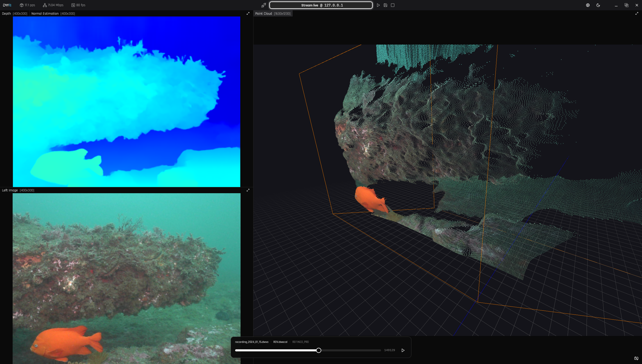Image resolution: width=642 pixels, height=364 pixels.
Task: Click the ROV.dwecal calibration file label
Action: pos(280,342)
